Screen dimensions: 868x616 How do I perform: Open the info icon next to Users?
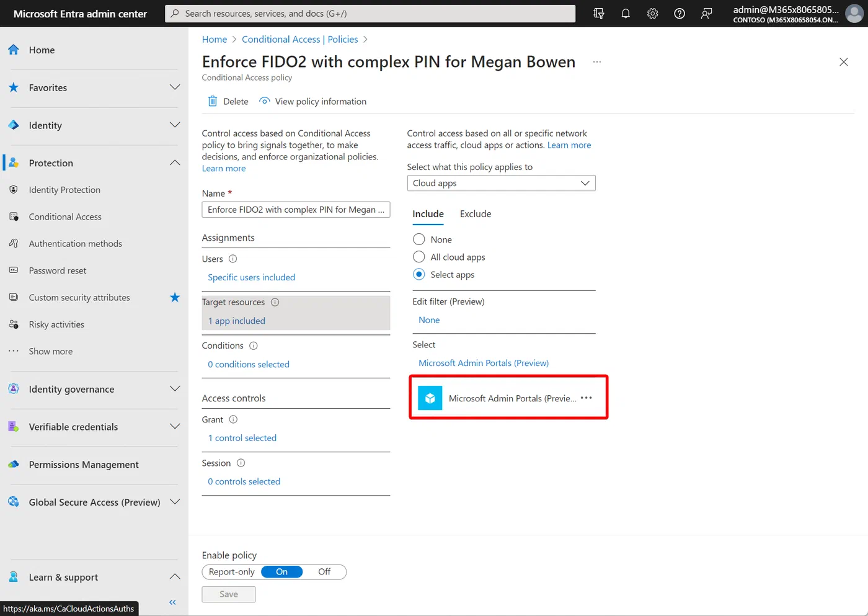pos(233,259)
